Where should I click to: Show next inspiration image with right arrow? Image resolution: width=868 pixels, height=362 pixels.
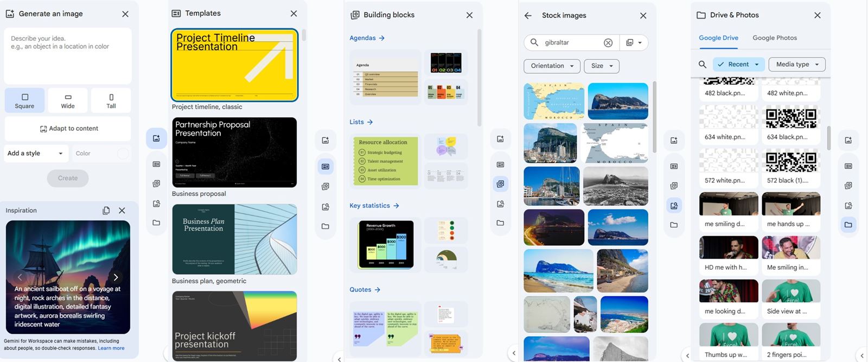click(x=116, y=277)
